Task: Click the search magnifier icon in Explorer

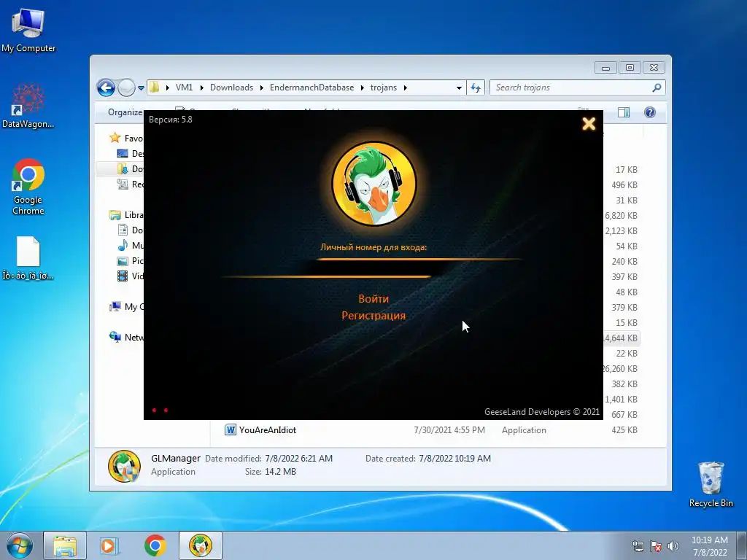Action: 657,87
